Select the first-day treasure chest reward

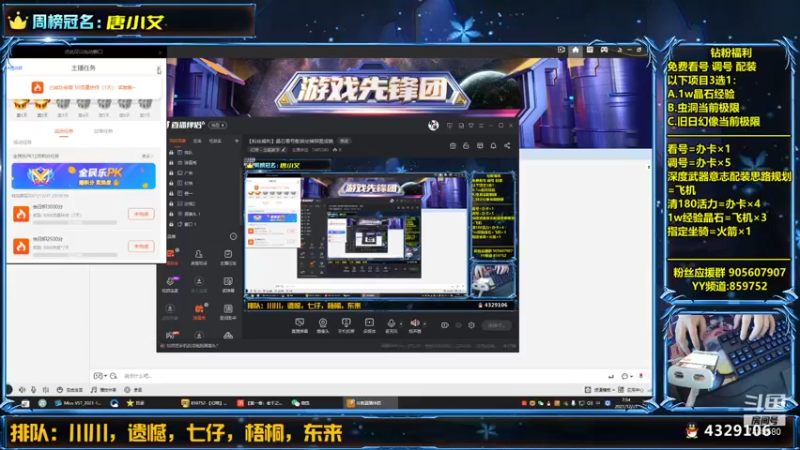coord(21,105)
